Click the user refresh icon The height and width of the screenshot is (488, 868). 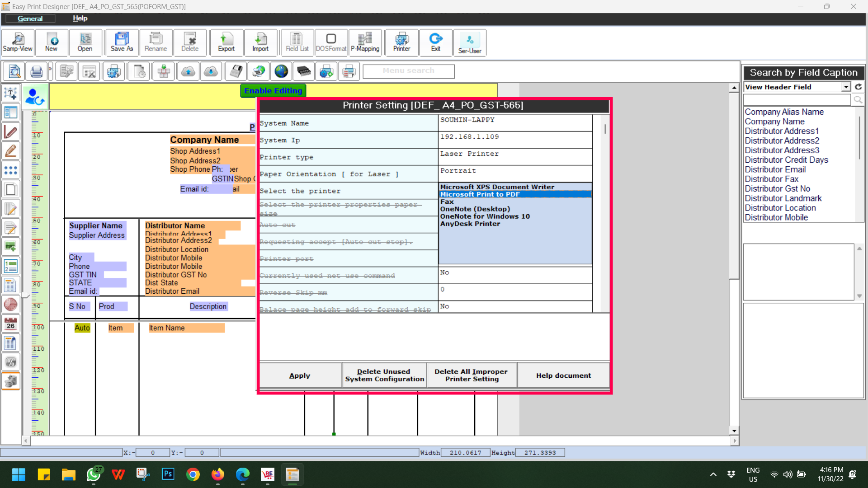pyautogui.click(x=35, y=97)
